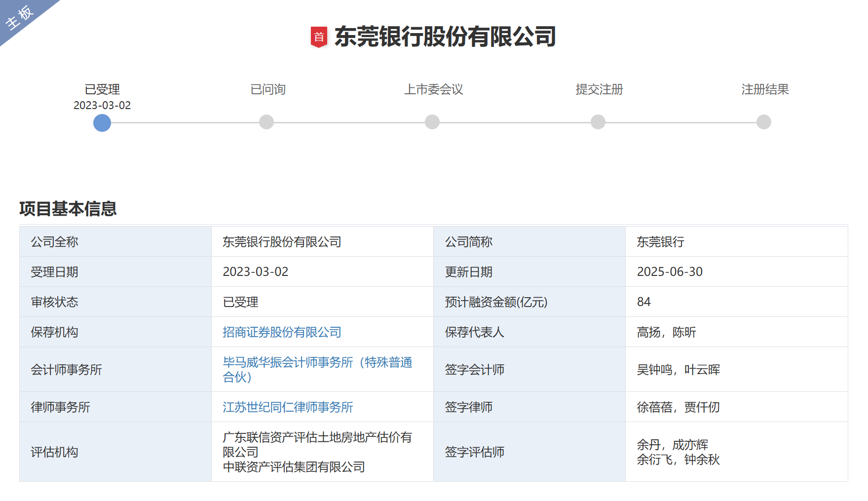
Task: Select the 上市委会议 timeline node
Action: pyautogui.click(x=432, y=122)
